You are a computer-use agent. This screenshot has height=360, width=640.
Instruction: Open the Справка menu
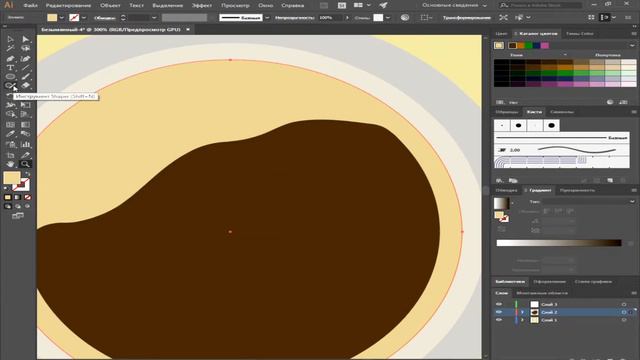click(x=293, y=5)
